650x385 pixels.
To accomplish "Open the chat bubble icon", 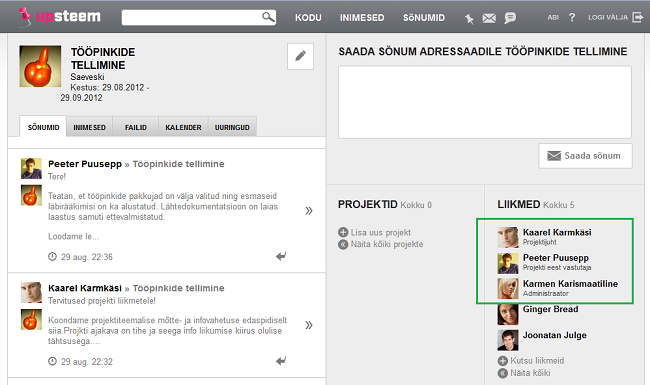I will click(510, 18).
